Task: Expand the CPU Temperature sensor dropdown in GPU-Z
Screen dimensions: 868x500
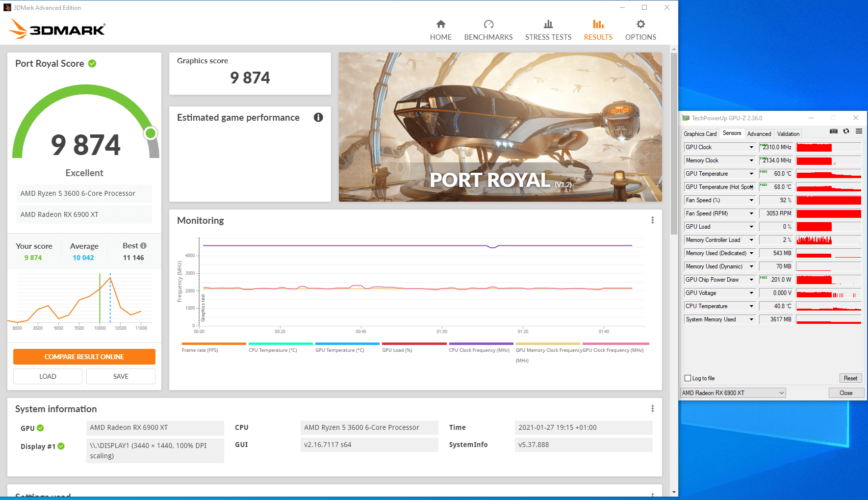Action: pyautogui.click(x=751, y=306)
